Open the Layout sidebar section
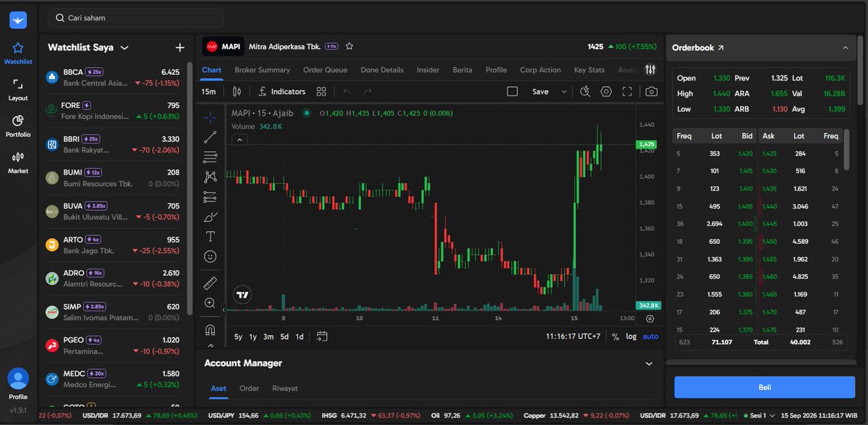This screenshot has width=868, height=425. click(x=18, y=90)
